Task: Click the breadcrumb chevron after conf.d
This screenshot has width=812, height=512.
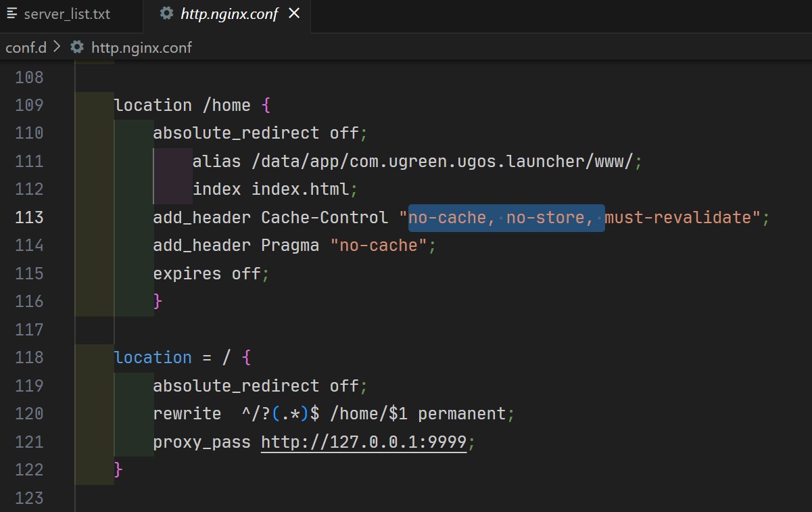Action: tap(56, 47)
